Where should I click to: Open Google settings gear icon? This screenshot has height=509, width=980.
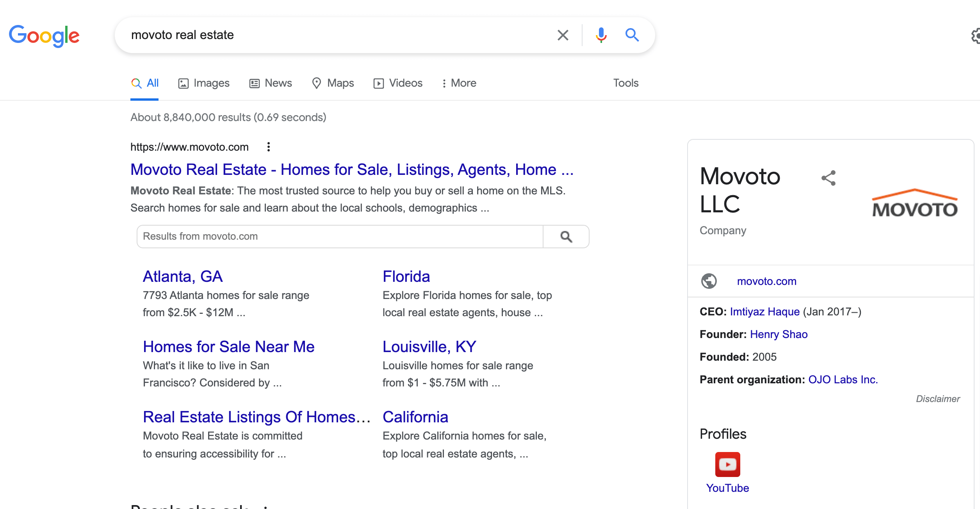point(975,36)
